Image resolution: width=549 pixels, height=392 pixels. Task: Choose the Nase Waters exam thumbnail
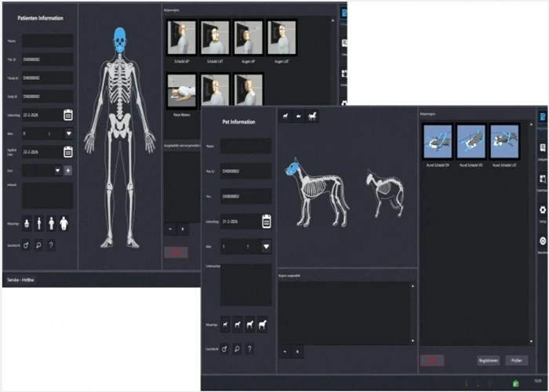[x=181, y=91]
